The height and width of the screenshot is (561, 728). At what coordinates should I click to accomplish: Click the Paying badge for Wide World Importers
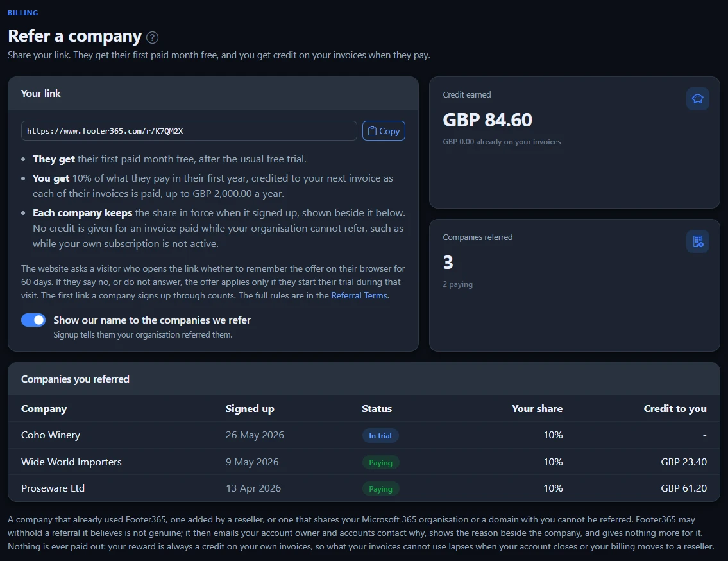click(380, 462)
